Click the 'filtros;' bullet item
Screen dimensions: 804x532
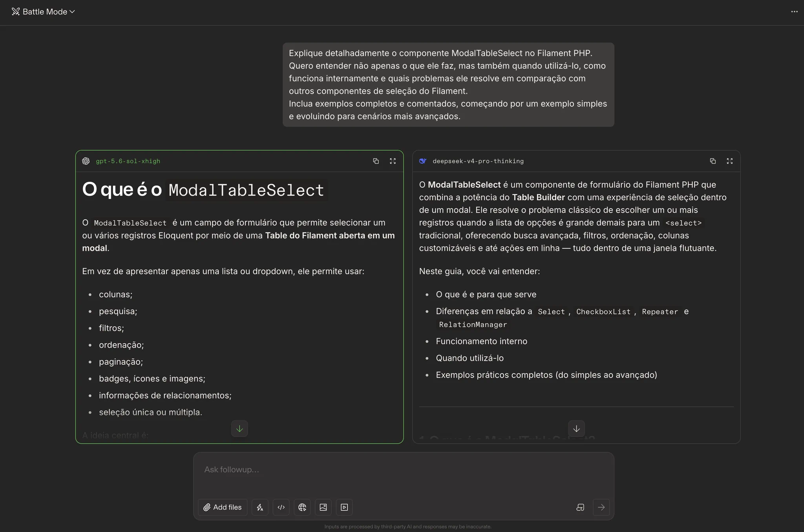point(111,328)
